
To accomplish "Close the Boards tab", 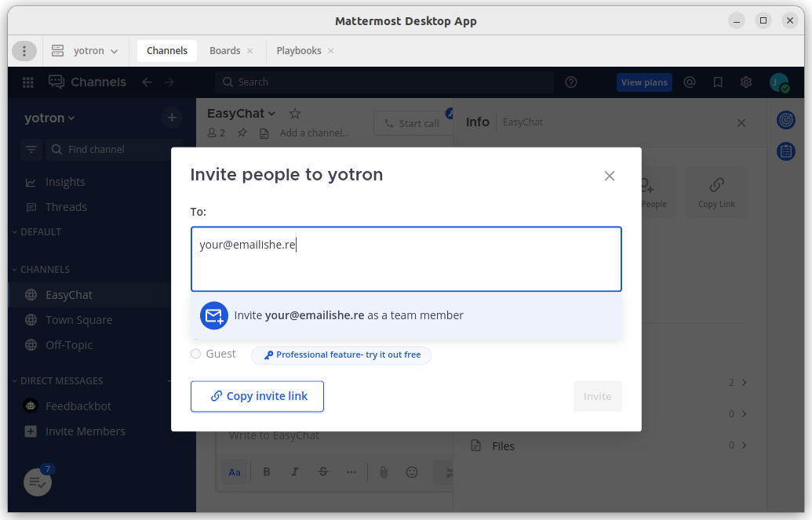I will coord(250,51).
